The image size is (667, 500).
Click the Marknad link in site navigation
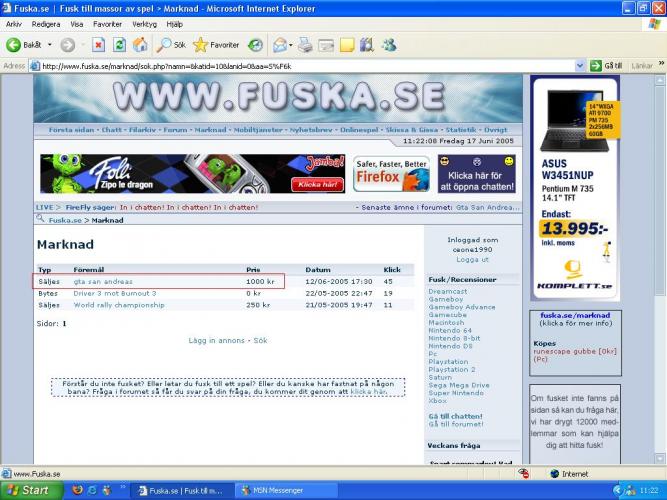coord(210,130)
